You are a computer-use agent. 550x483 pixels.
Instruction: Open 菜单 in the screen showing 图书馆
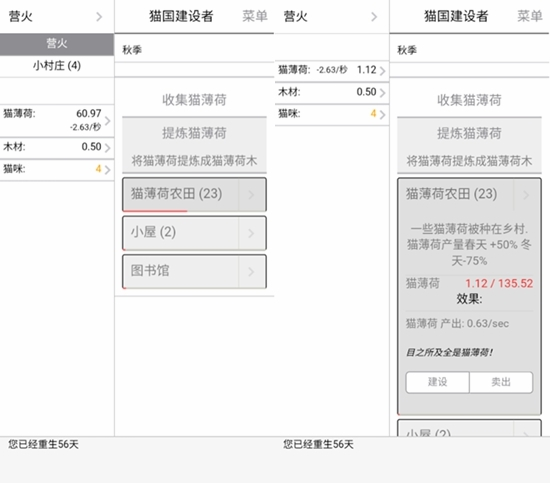pos(255,16)
